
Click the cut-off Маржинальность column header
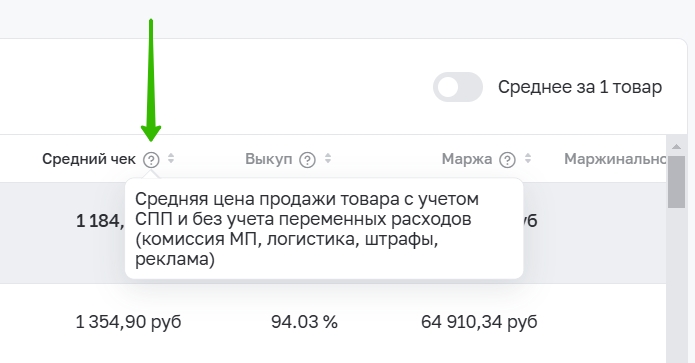click(615, 159)
